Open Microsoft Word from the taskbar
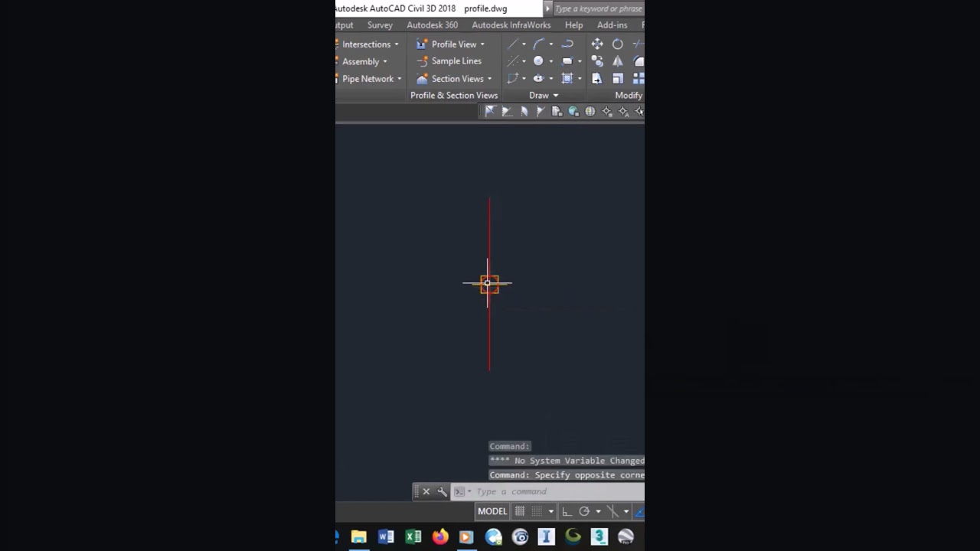Viewport: 980px width, 551px height. 386,536
